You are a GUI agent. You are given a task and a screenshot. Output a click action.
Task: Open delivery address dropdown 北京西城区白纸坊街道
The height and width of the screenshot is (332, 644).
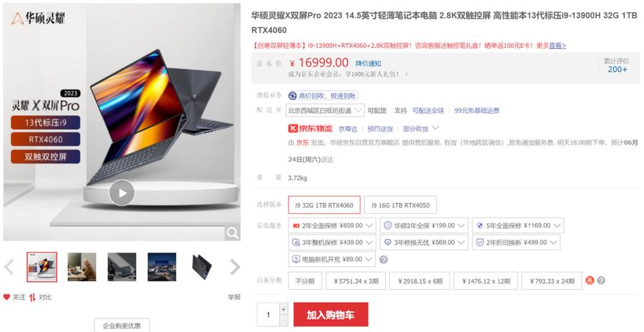(326, 110)
